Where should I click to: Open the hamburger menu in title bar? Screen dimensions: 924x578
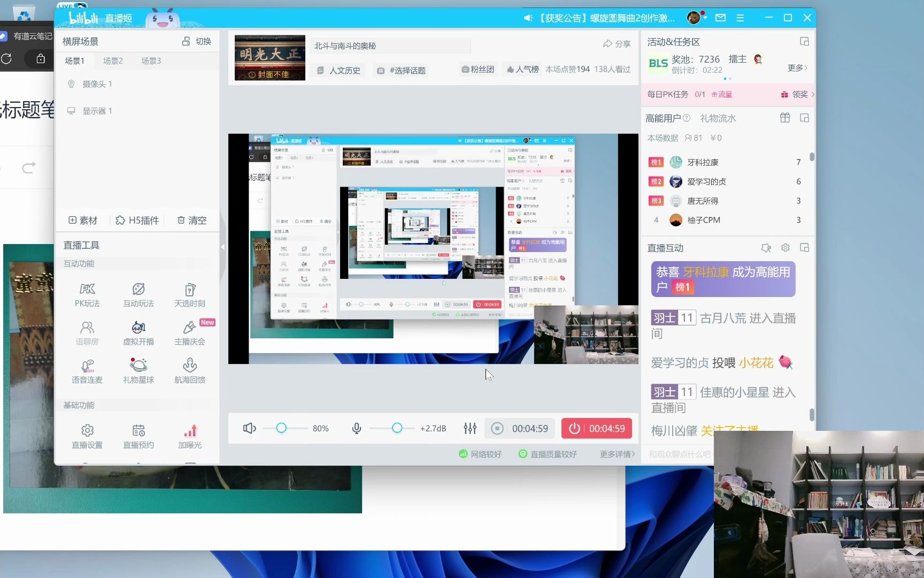tap(740, 18)
